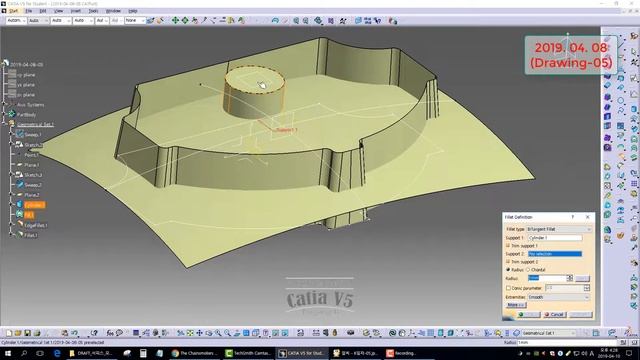The image size is (640, 360).
Task: Enable the Conic parameter checkbox
Action: pyautogui.click(x=509, y=288)
